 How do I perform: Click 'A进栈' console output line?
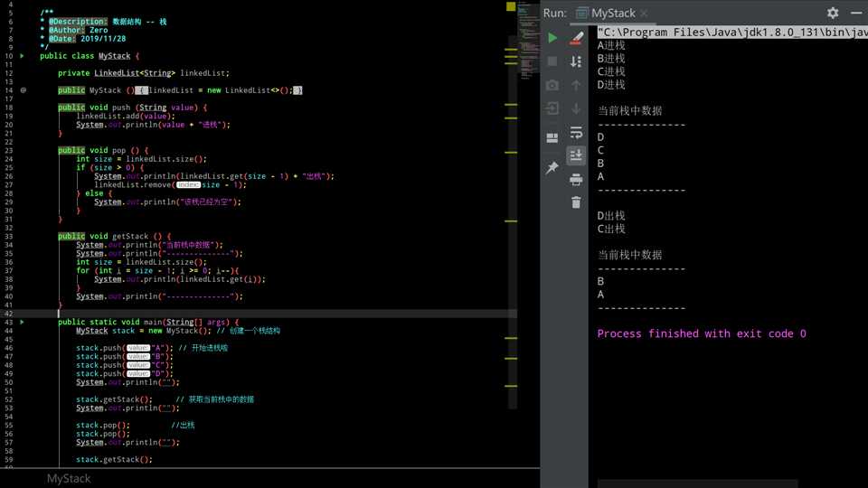click(x=610, y=45)
